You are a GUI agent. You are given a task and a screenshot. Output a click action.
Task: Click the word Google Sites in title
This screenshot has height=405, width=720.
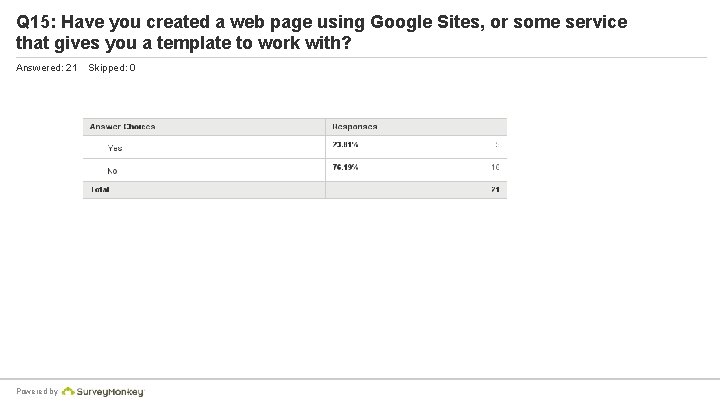pyautogui.click(x=427, y=22)
